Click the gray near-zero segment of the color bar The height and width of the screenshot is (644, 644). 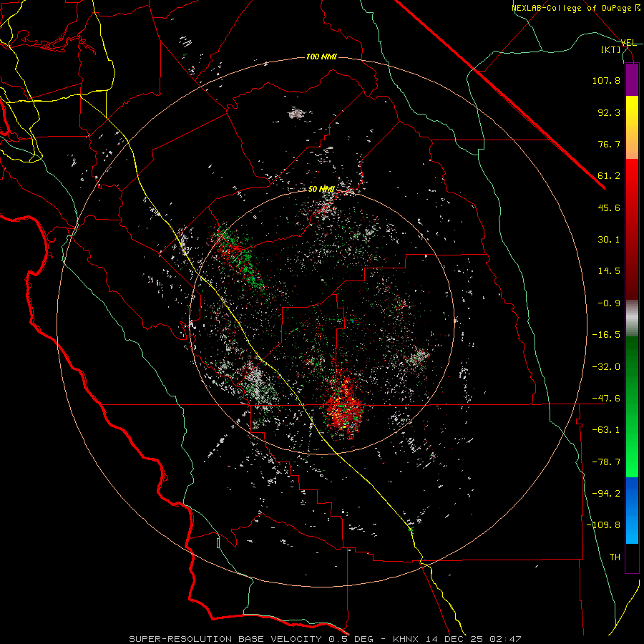coord(632,318)
